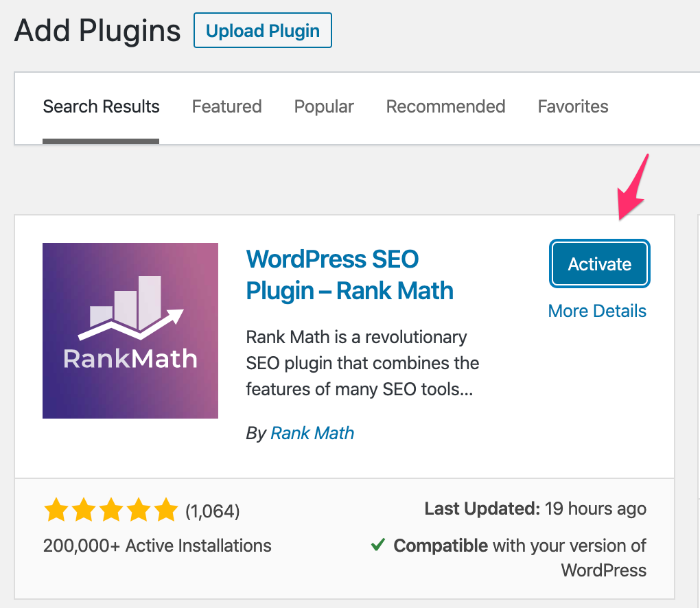Image resolution: width=700 pixels, height=608 pixels.
Task: Open More Details for Rank Math
Action: [597, 311]
